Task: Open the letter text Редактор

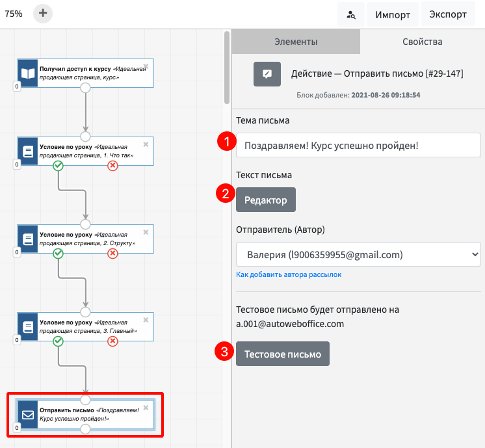Action: click(x=265, y=200)
